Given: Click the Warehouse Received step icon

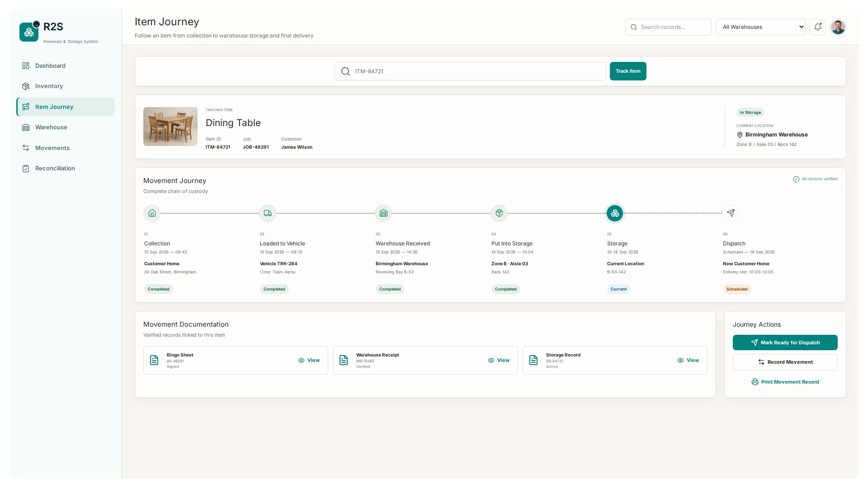Looking at the screenshot, I should 383,213.
